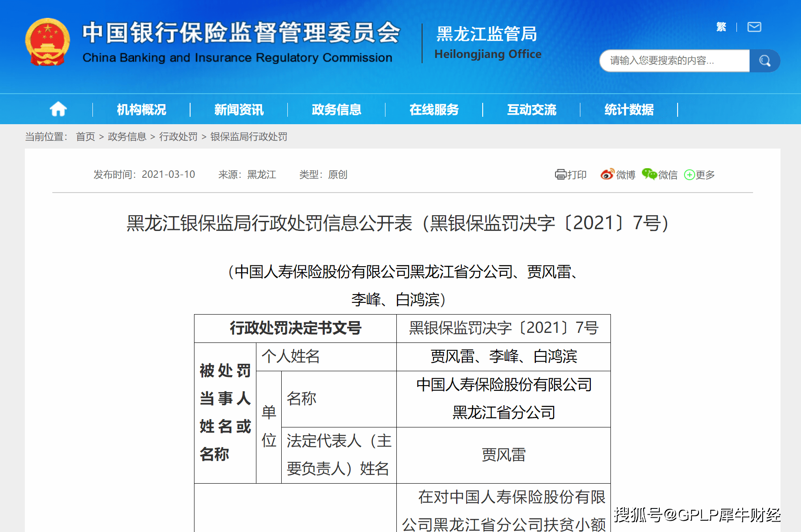801x532 pixels.
Task: Open the email envelope icon
Action: click(x=754, y=27)
